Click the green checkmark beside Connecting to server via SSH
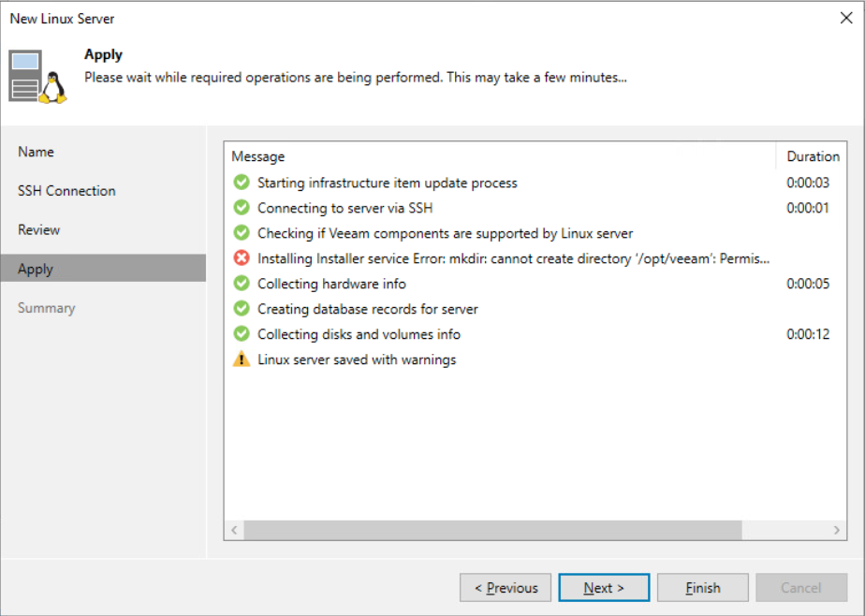Screen dimensions: 865x616 point(242,208)
